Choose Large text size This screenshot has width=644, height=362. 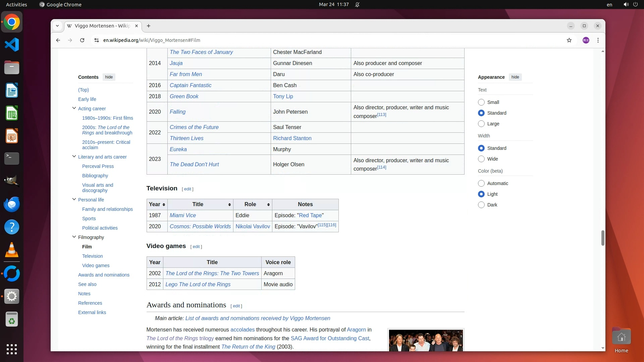(x=481, y=124)
